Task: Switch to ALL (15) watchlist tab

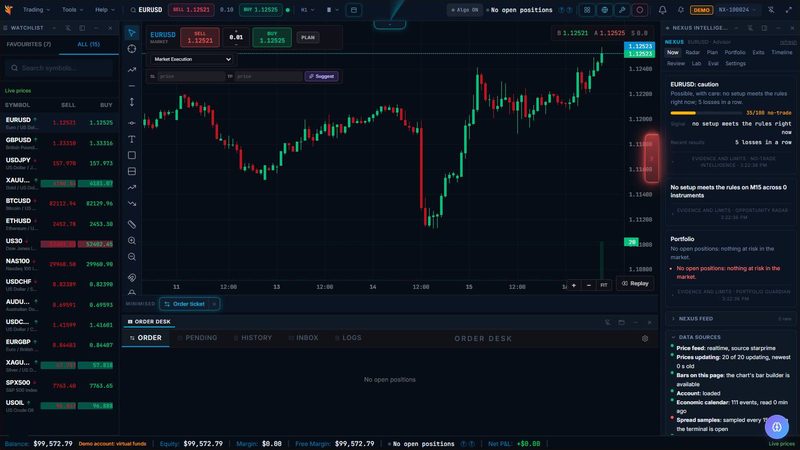Action: tap(88, 44)
